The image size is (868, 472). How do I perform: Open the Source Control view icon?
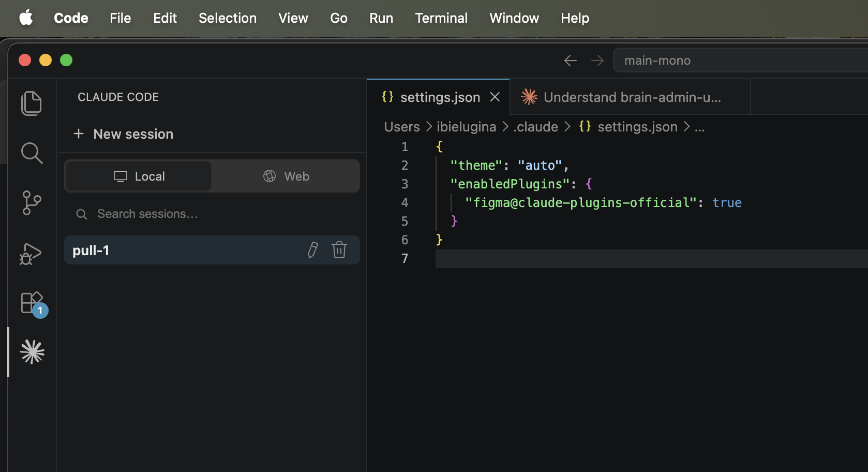[32, 203]
